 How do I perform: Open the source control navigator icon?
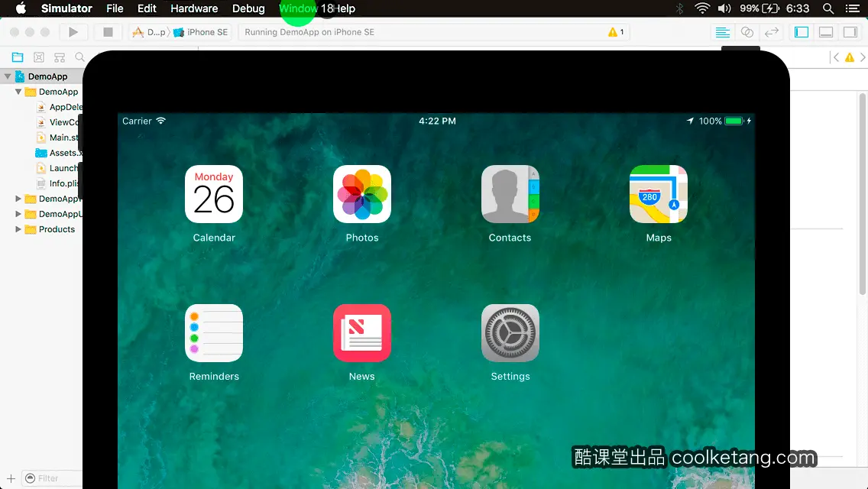click(x=39, y=57)
